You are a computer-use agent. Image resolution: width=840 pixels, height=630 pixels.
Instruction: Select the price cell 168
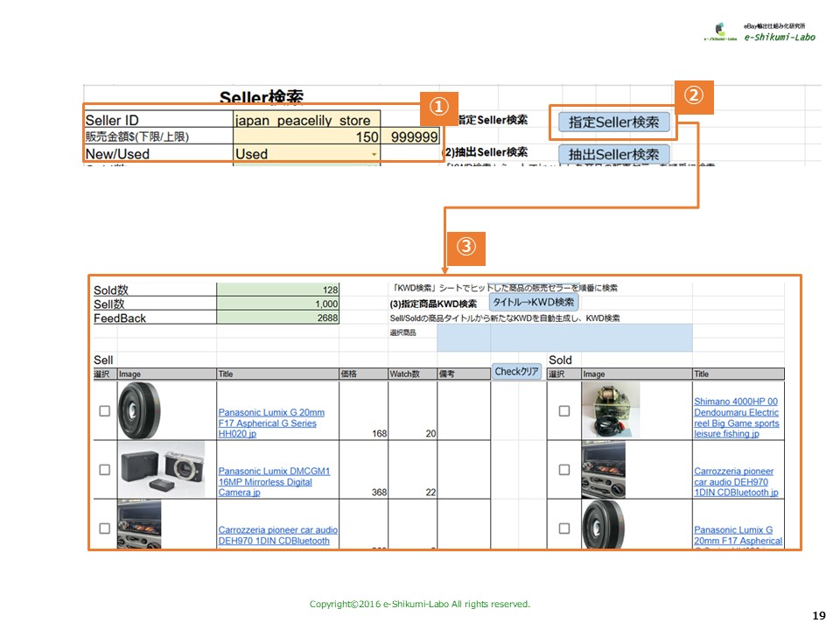tap(363, 410)
